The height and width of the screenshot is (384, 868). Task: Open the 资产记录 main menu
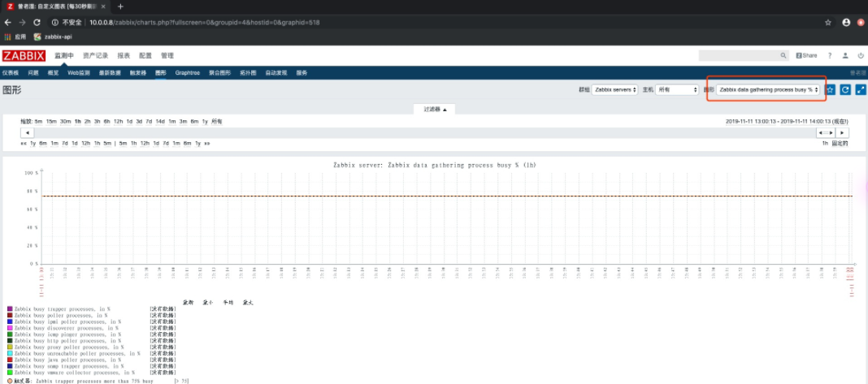pos(96,56)
